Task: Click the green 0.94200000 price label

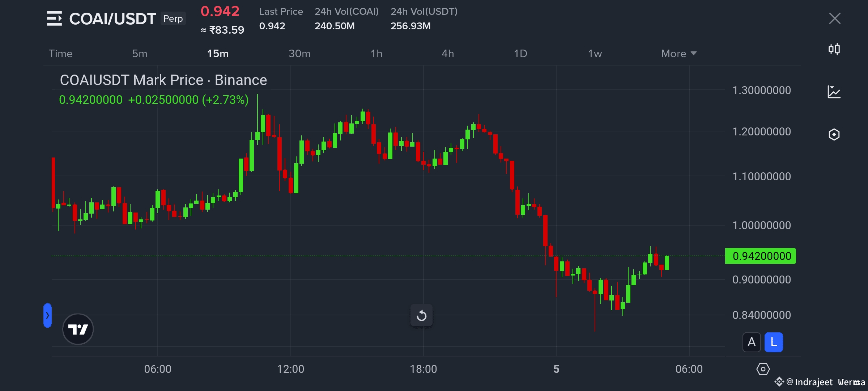Action: click(761, 256)
